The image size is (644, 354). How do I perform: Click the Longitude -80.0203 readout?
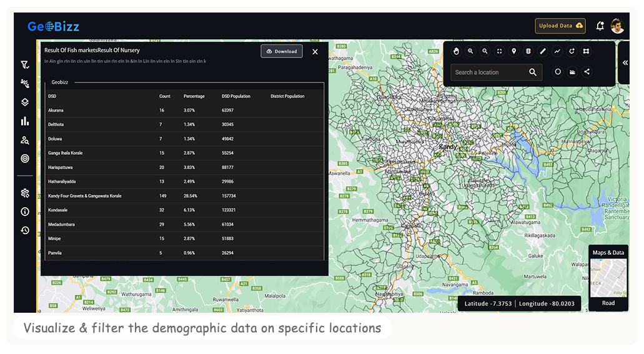click(x=547, y=304)
